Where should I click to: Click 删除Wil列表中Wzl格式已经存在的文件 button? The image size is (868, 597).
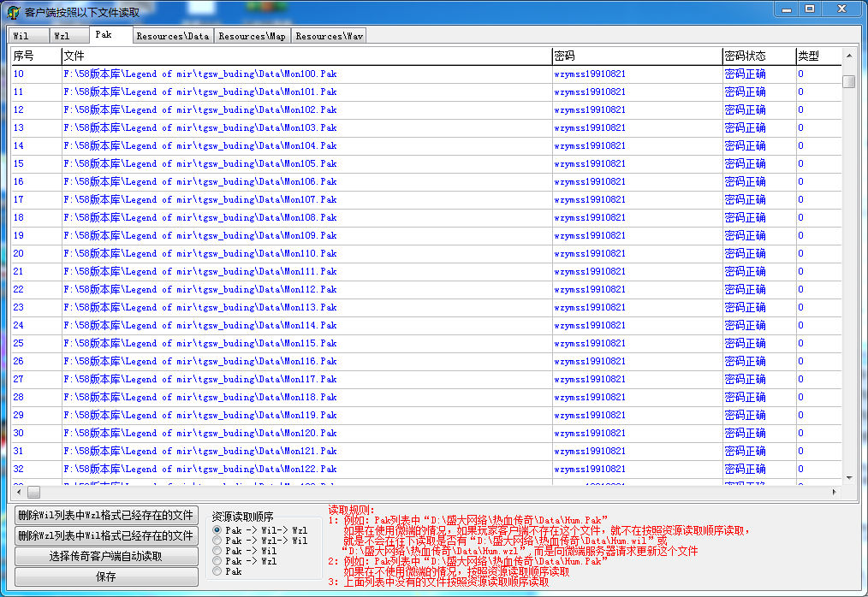[x=106, y=515]
